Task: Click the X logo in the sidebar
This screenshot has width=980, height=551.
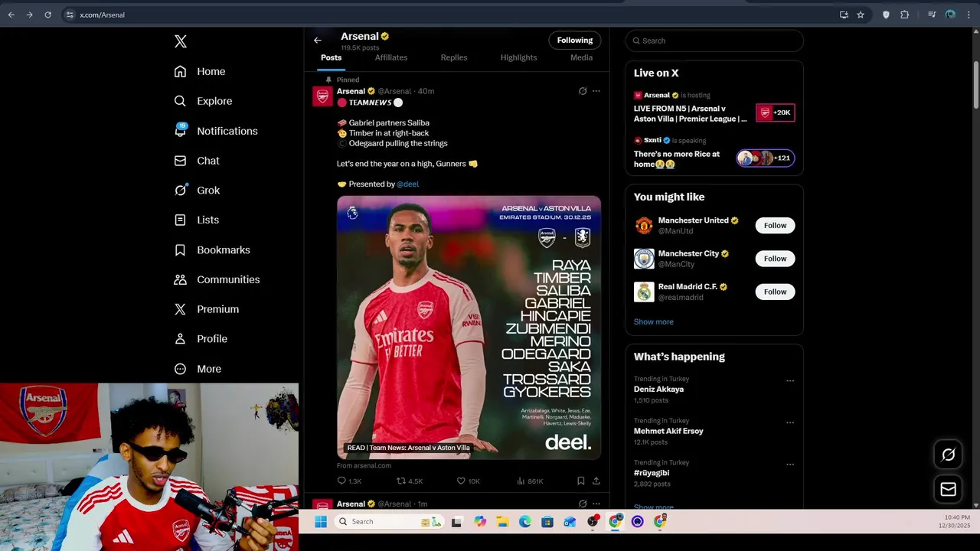Action: 181,41
